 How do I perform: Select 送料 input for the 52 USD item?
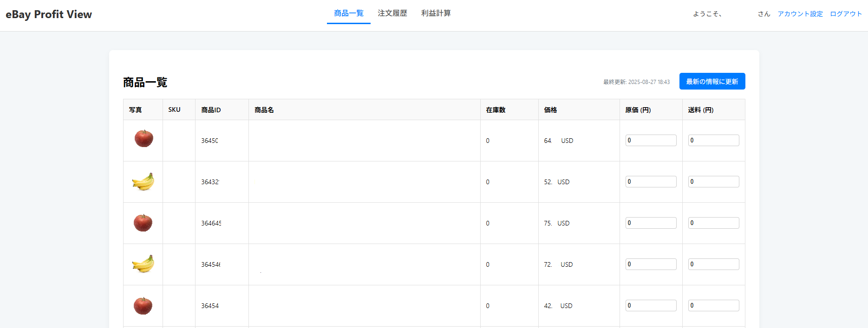[713, 182]
